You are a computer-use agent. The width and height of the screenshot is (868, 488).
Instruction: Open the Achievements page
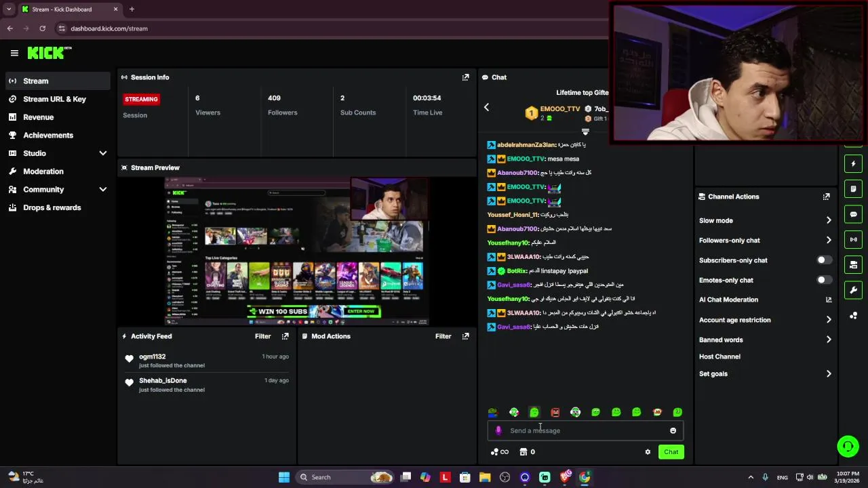[58, 135]
